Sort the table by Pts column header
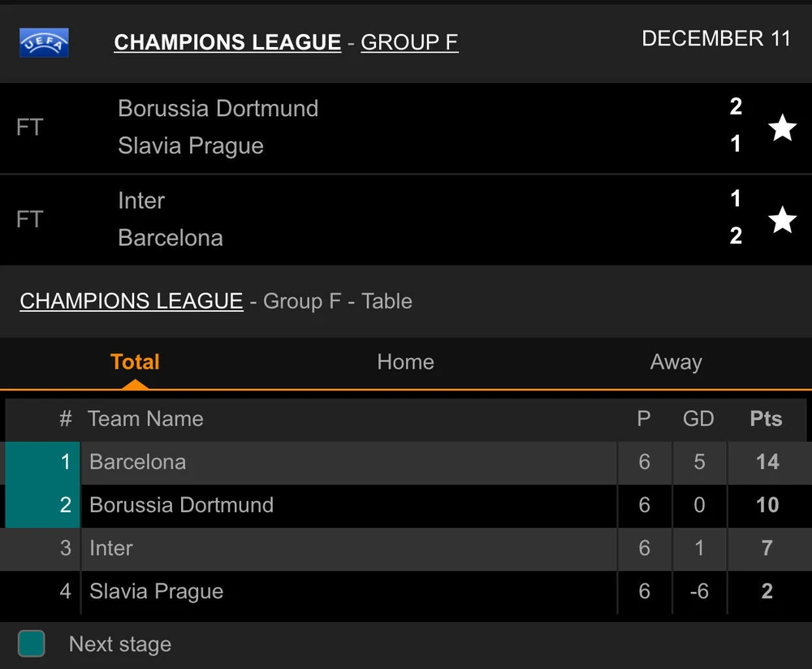 click(766, 419)
